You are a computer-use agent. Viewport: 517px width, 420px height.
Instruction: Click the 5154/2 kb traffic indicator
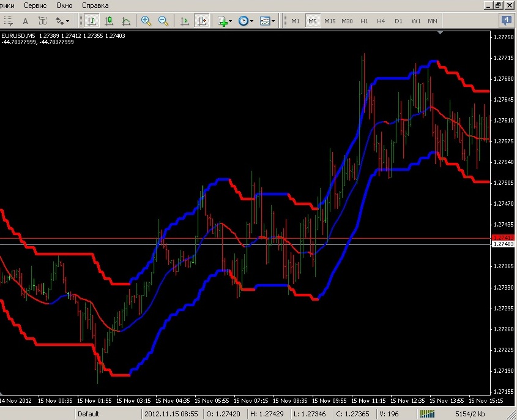pos(470,414)
